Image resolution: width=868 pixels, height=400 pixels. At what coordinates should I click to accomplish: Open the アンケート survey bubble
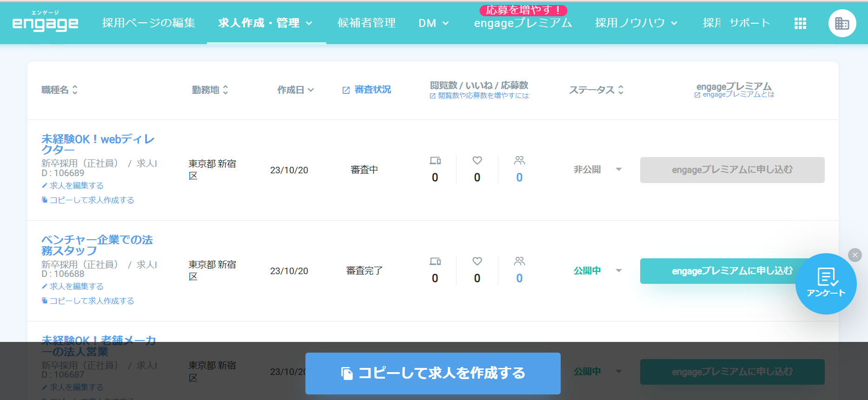pos(826,284)
